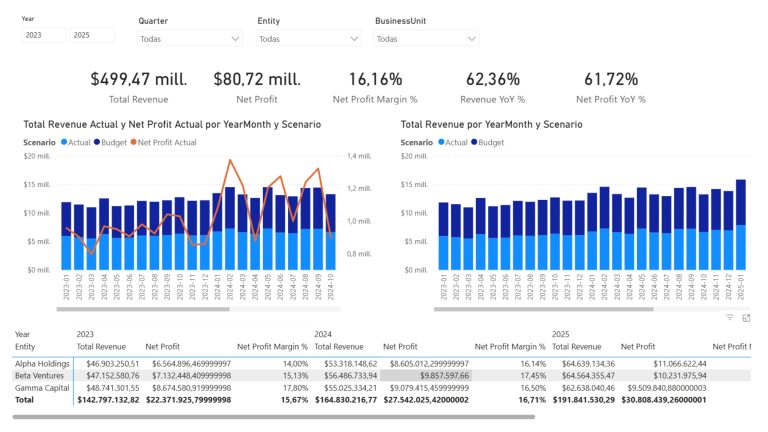
Task: Click the table's bottom horizontal scrollbar
Action: [270, 416]
